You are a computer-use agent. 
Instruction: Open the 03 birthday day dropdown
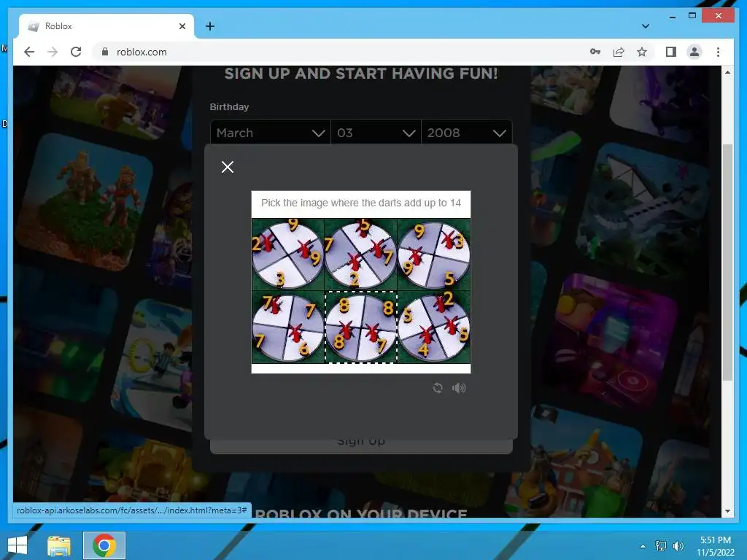tap(376, 133)
